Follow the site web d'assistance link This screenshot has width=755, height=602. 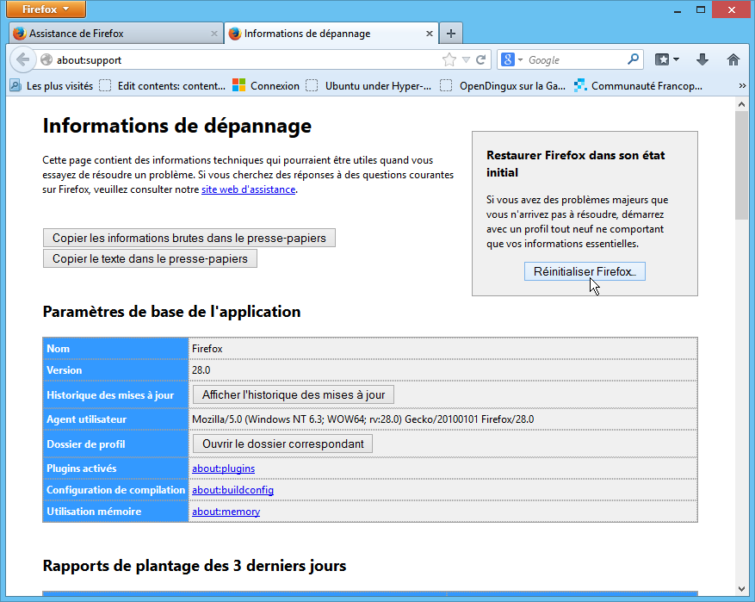coord(248,189)
